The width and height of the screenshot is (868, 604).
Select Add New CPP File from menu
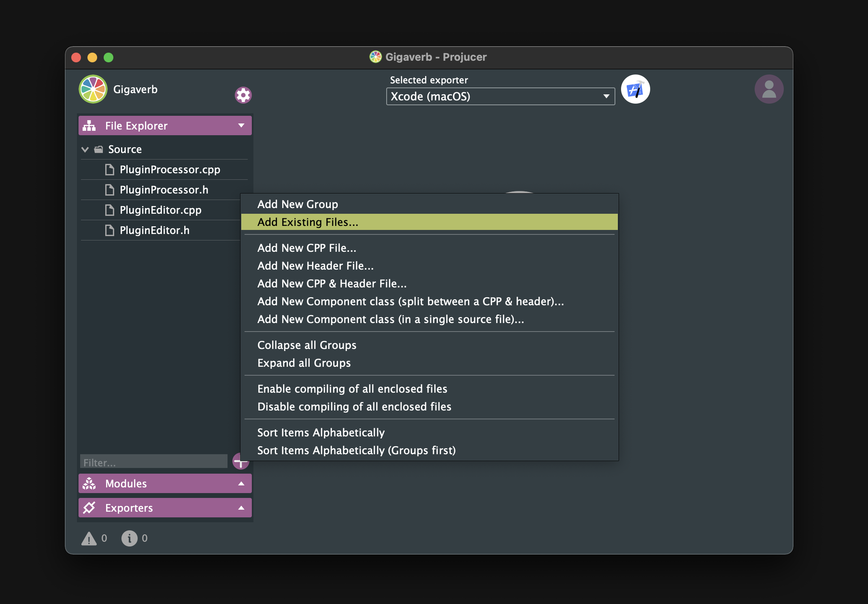pos(306,248)
